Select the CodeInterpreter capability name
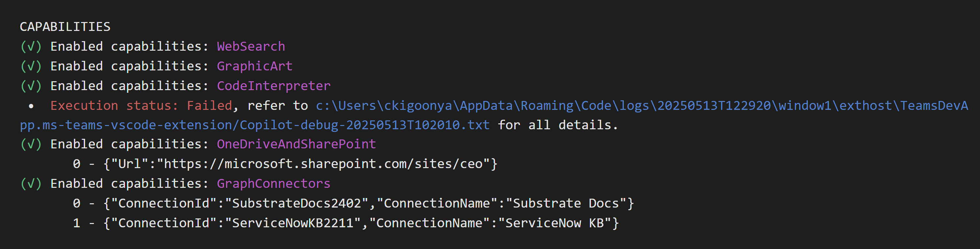The image size is (980, 249). coord(273,86)
